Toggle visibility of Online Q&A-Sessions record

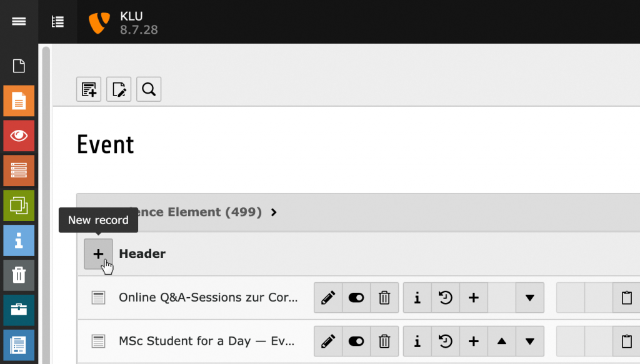pos(356,298)
